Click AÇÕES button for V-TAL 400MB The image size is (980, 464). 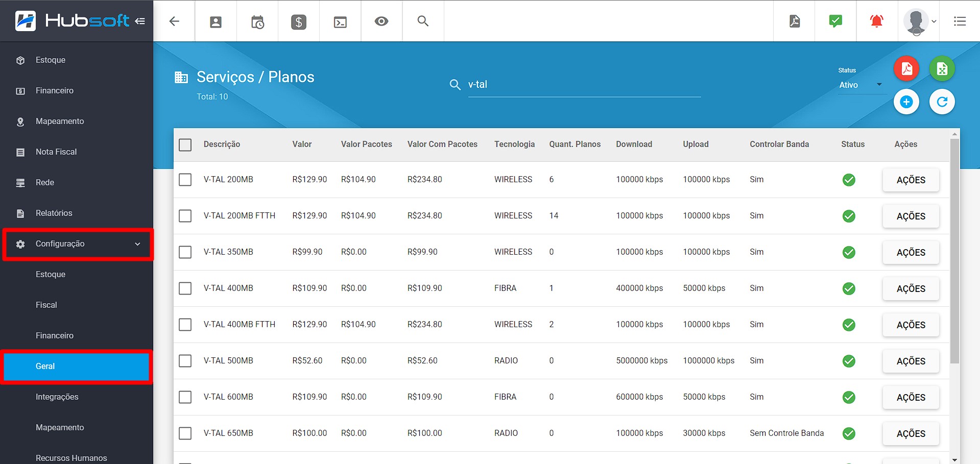(x=911, y=288)
